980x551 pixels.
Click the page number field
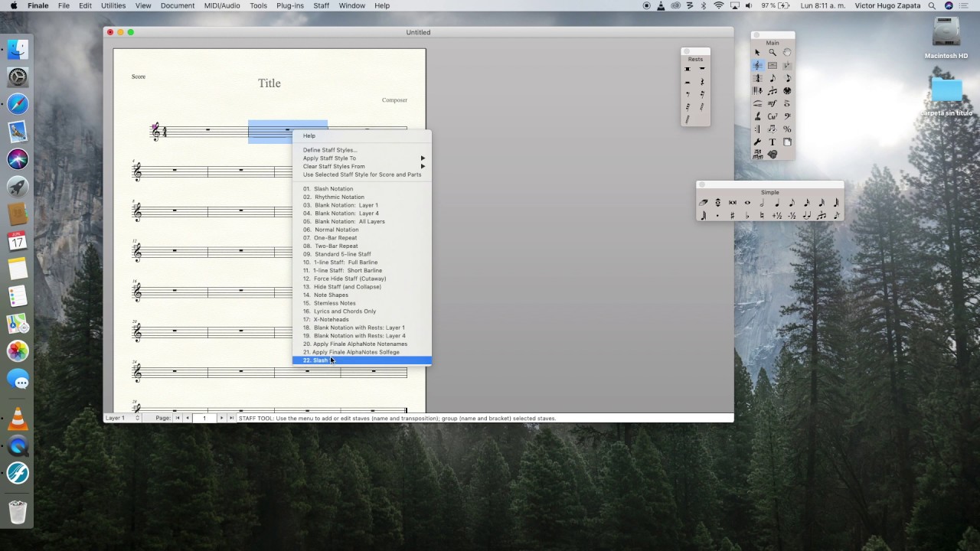pos(204,418)
